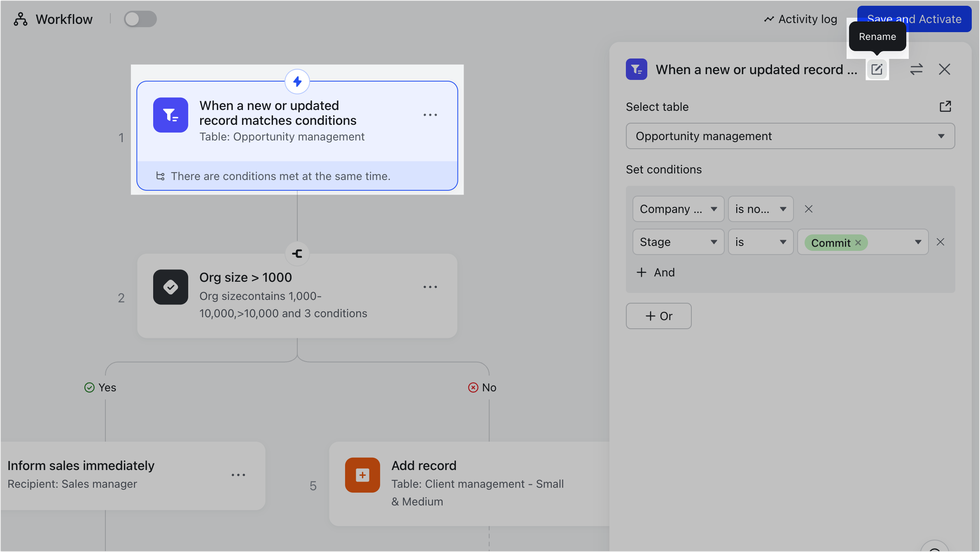Screen dimensions: 980x552
Task: Select the funnel trigger icon on step 1
Action: point(170,115)
